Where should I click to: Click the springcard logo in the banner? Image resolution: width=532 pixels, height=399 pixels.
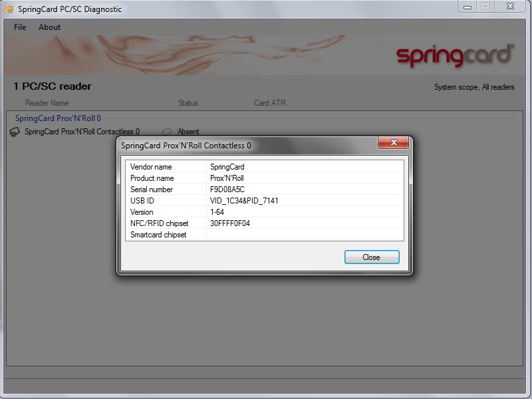(455, 55)
